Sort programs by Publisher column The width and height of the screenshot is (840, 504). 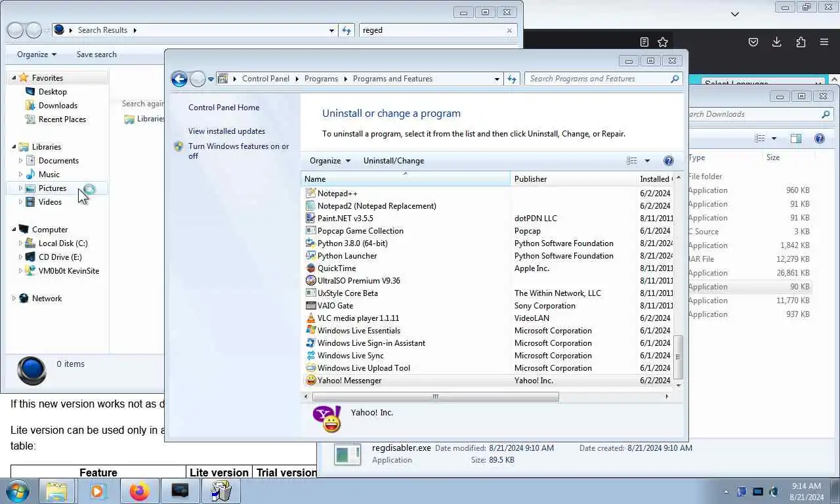(573, 179)
